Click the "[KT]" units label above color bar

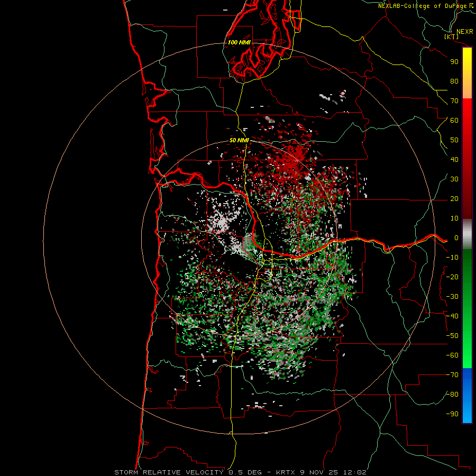click(x=452, y=36)
